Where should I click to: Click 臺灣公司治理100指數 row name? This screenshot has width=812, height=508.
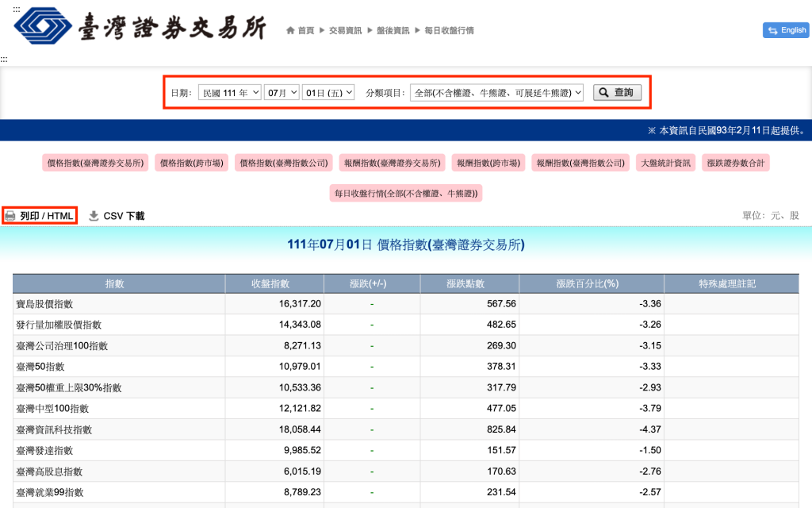[62, 346]
